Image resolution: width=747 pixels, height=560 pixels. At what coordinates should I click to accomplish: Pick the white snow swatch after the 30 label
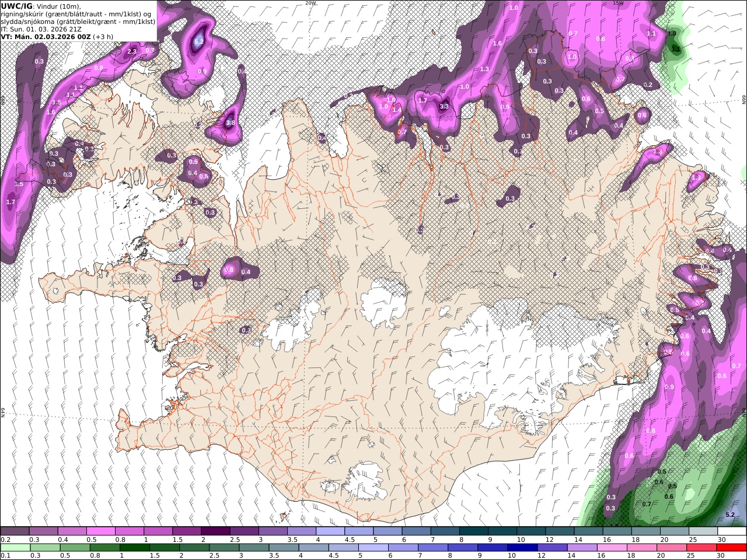click(732, 531)
